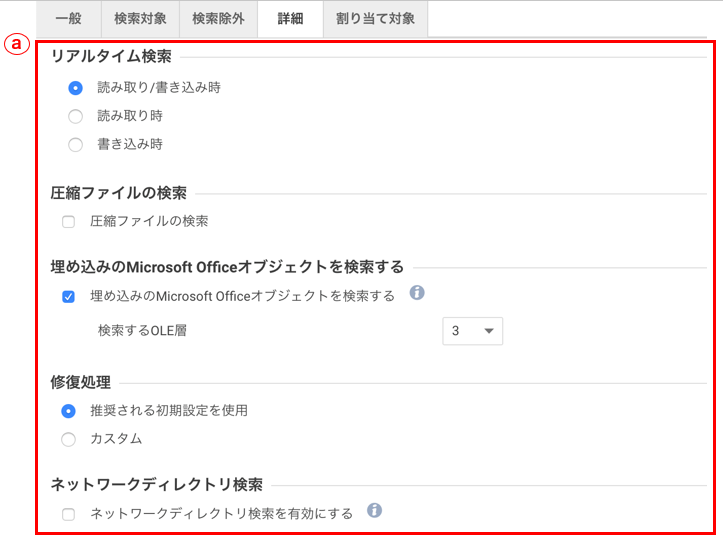Enable ネットワークディレクトリ検索を有効にする checkbox
723x543 pixels.
(69, 514)
